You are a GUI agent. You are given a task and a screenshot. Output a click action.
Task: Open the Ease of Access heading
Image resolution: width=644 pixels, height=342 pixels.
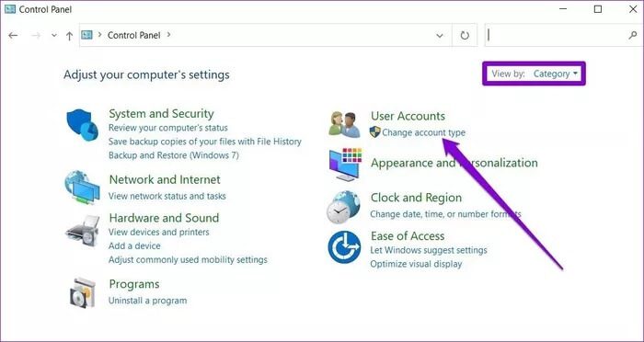click(408, 236)
